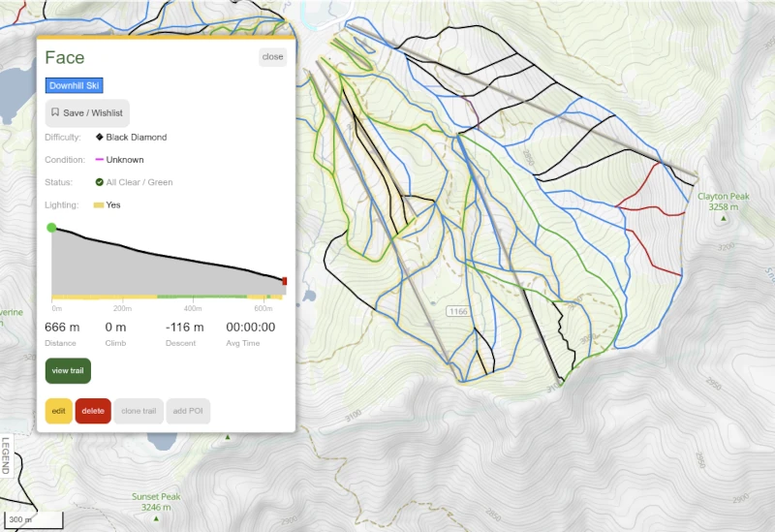This screenshot has width=775, height=532.
Task: Click the Clayton Peak summit triangle icon
Action: pyautogui.click(x=724, y=218)
